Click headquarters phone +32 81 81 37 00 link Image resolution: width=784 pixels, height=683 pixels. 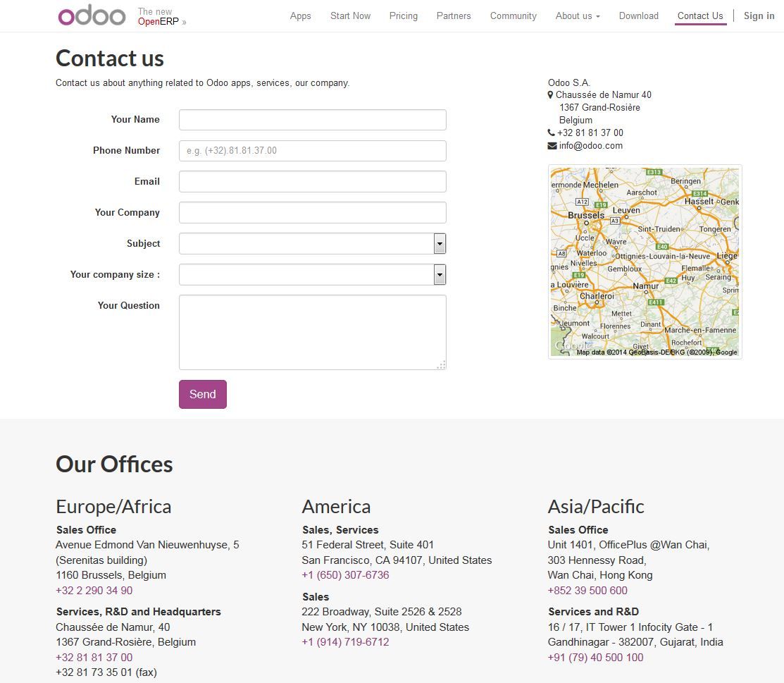[94, 658]
